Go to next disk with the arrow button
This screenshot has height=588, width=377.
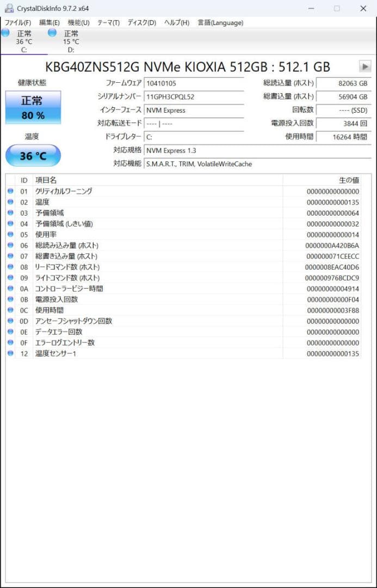click(x=364, y=67)
